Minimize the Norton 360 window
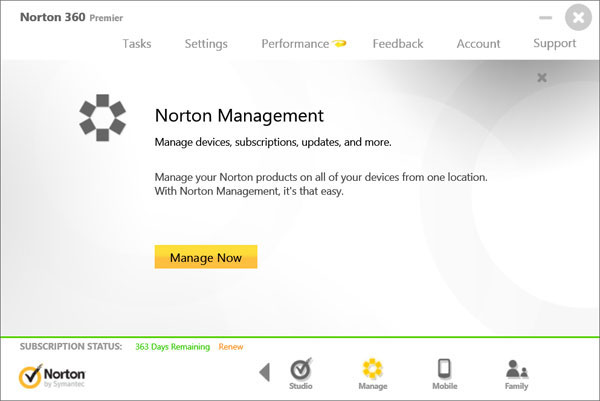The width and height of the screenshot is (600, 401). tap(545, 18)
